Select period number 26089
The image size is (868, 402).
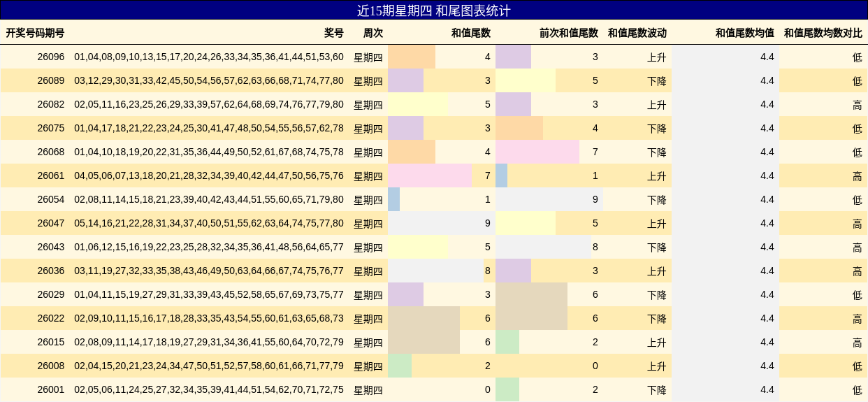[x=51, y=80]
